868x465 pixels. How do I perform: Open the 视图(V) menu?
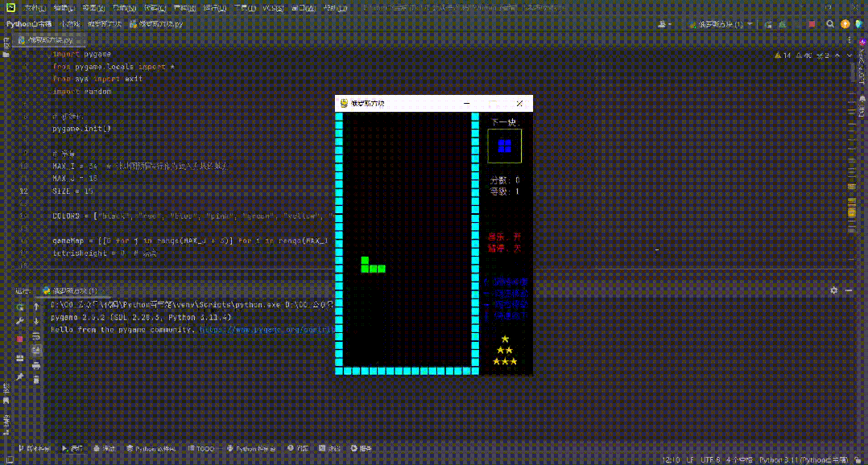click(93, 8)
